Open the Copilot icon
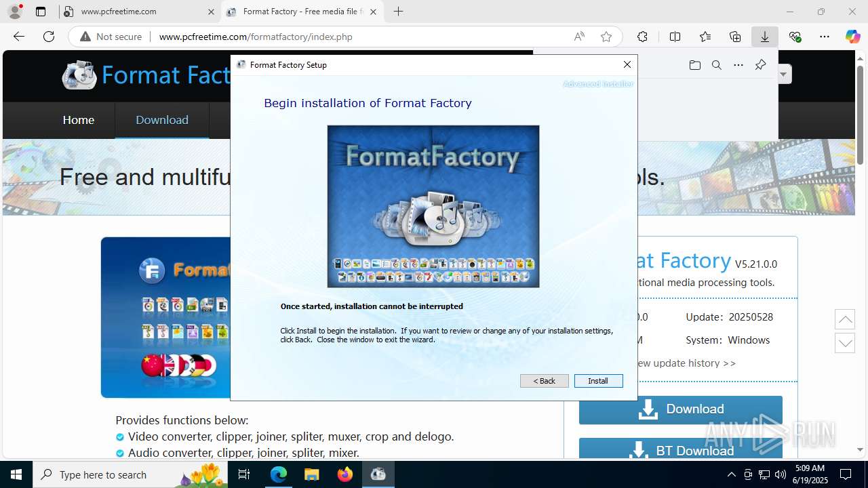This screenshot has width=868, height=488. 852,37
